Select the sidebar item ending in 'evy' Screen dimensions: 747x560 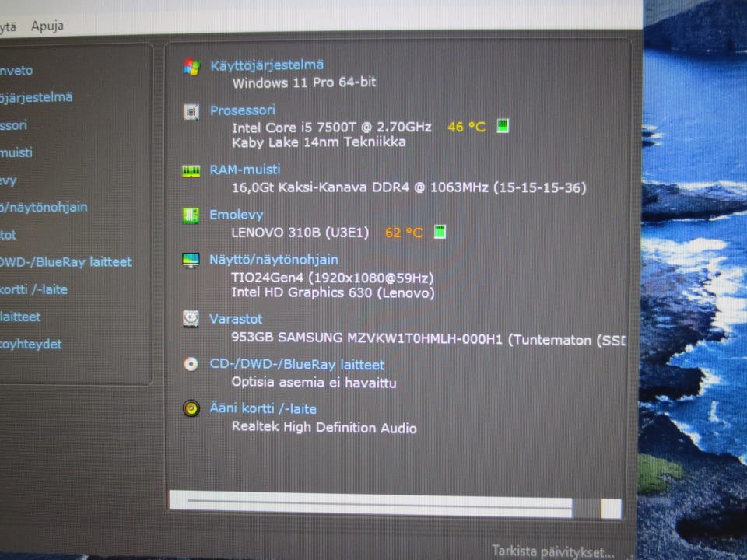[x=9, y=180]
